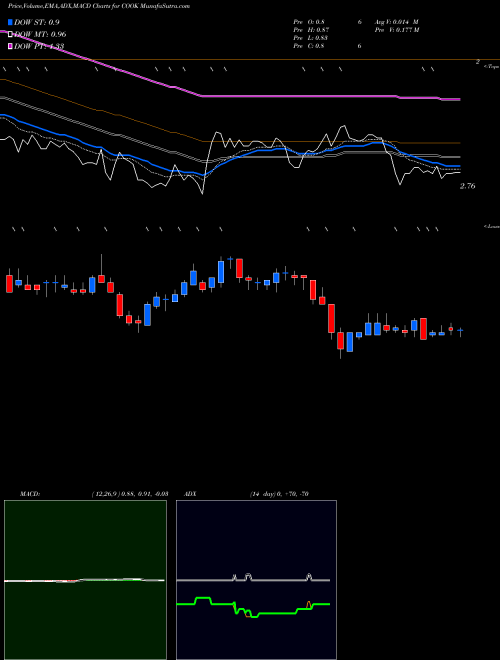Click the magenta DOW PT legend swatch
The height and width of the screenshot is (660, 500).
point(10,47)
